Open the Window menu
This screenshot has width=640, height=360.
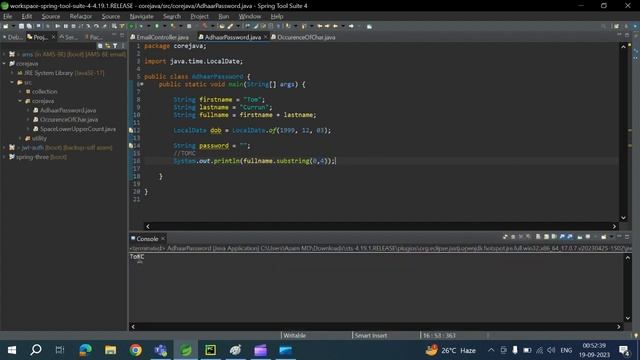pyautogui.click(x=249, y=16)
